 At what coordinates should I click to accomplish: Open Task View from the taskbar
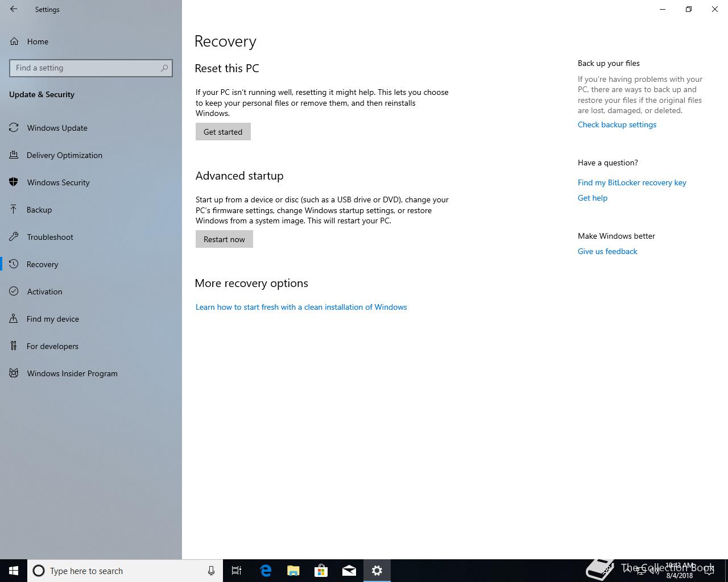(x=237, y=571)
